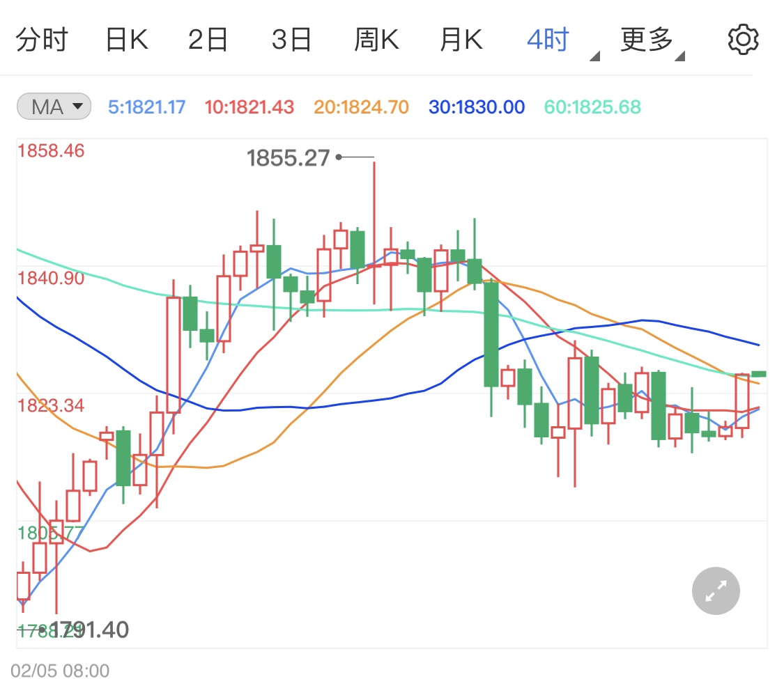Toggle MA5 line via the 5:1821.17 label
This screenshot has width=784, height=679.
click(146, 106)
